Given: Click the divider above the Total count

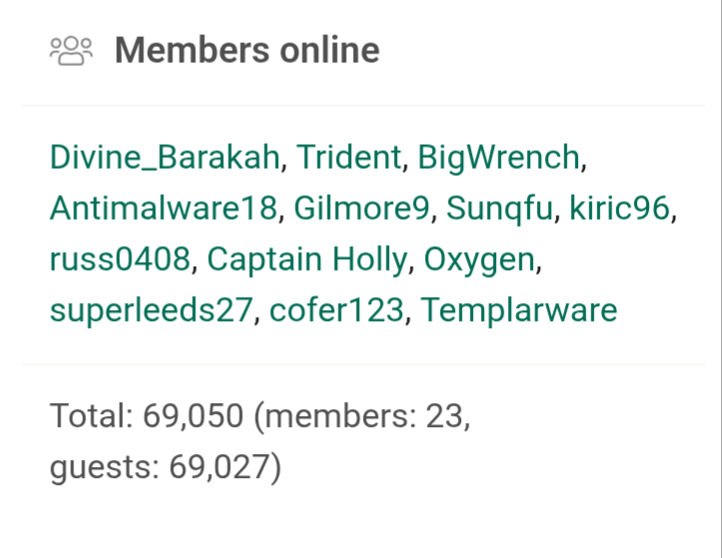Looking at the screenshot, I should [361, 364].
